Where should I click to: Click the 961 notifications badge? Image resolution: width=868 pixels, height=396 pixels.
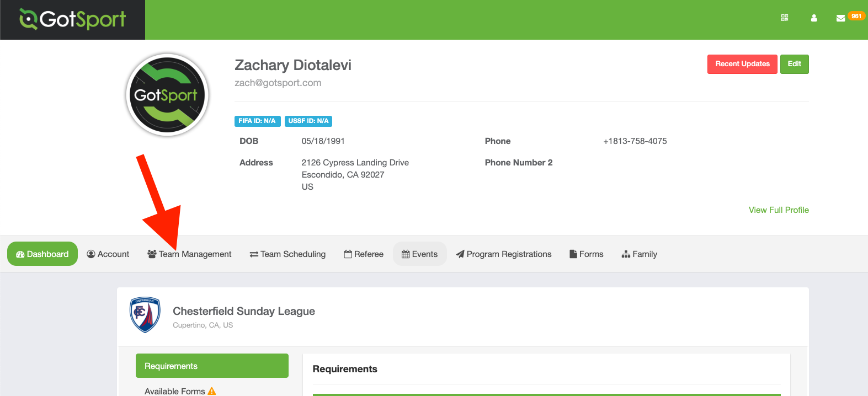click(856, 16)
